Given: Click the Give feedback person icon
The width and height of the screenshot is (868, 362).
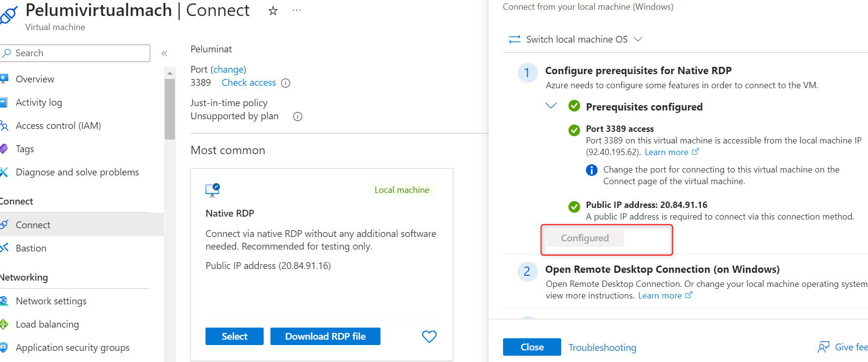Looking at the screenshot, I should [823, 347].
